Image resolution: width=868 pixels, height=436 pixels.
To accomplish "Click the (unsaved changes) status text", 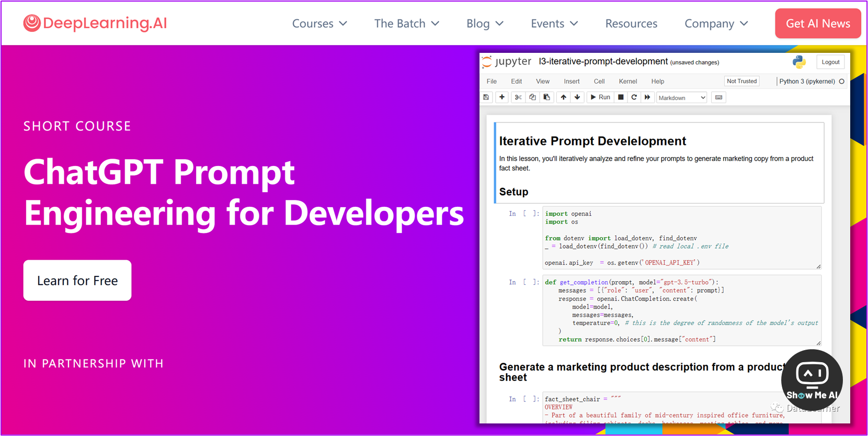I will 694,62.
